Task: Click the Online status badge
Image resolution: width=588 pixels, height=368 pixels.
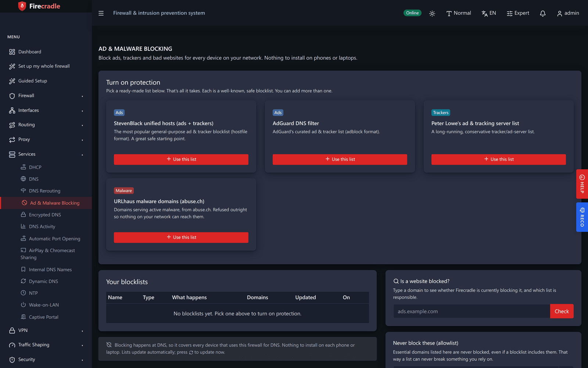Action: coord(412,13)
